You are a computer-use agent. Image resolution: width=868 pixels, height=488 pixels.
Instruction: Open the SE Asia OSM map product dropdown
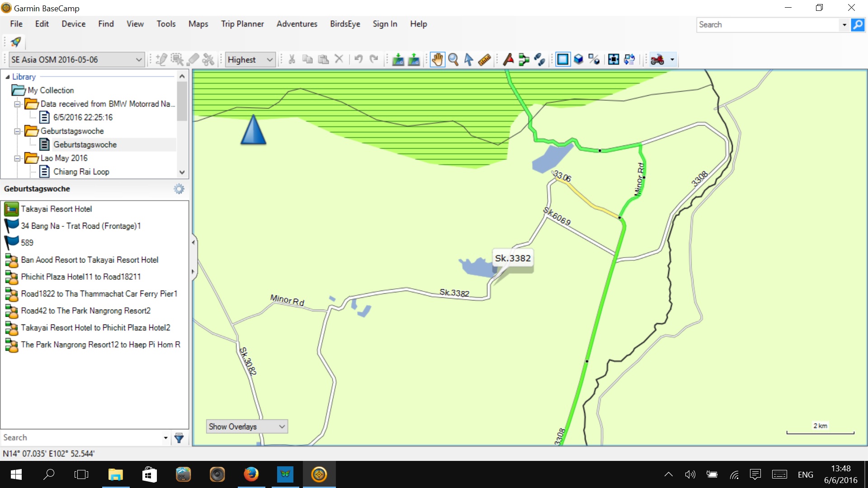(x=76, y=60)
